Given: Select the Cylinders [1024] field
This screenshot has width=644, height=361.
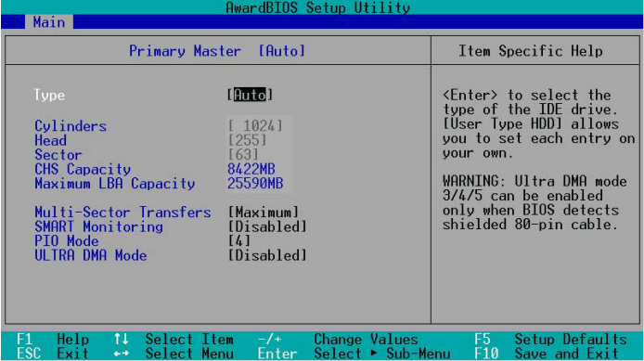Looking at the screenshot, I should click(x=255, y=126).
